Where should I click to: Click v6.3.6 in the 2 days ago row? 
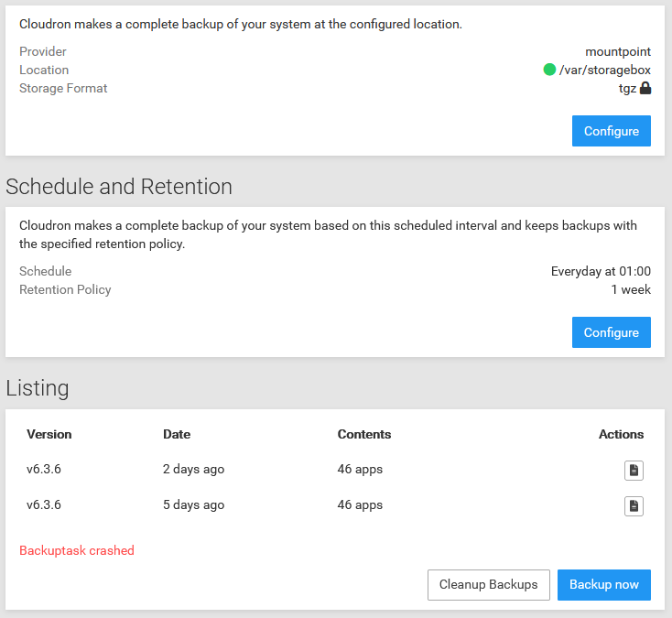tap(44, 469)
